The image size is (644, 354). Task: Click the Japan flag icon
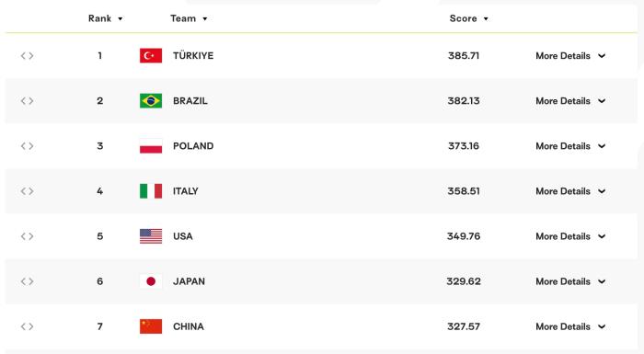pyautogui.click(x=151, y=281)
